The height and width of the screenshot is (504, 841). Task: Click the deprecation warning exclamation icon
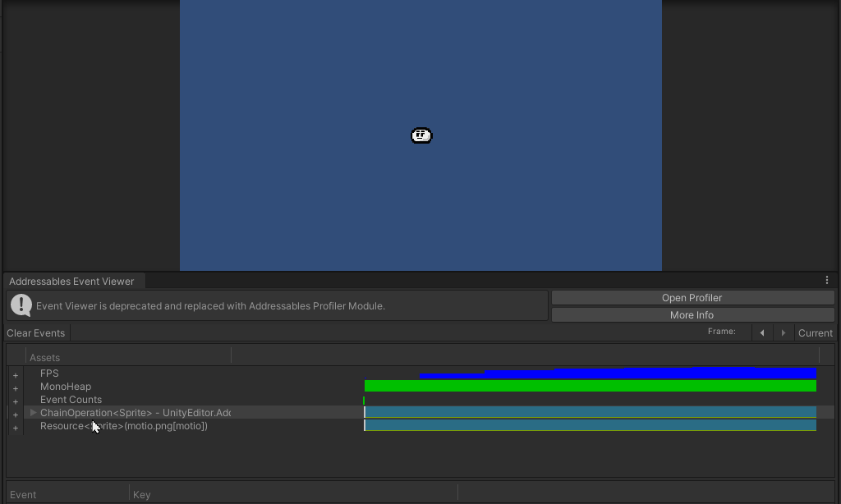(20, 305)
